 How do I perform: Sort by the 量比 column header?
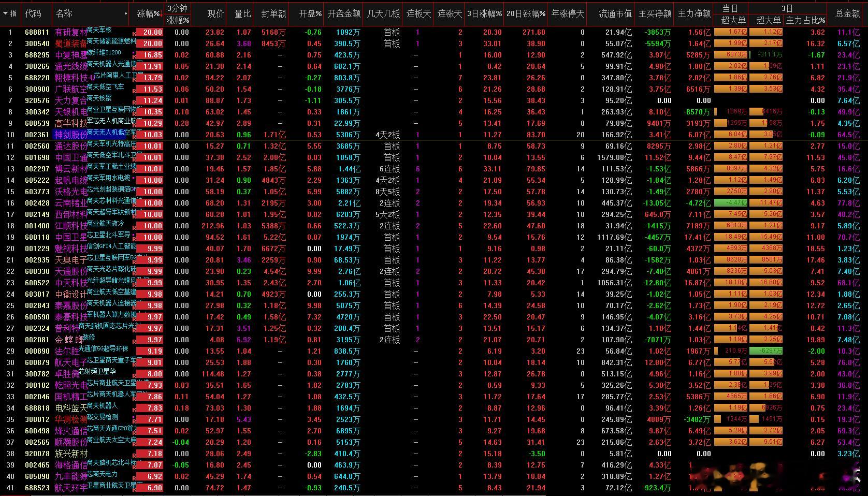(242, 14)
